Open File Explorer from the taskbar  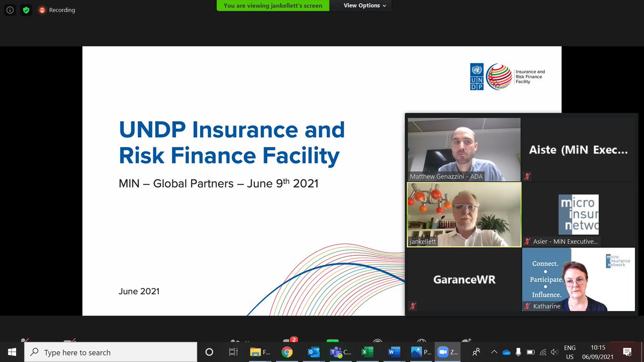pos(261,352)
